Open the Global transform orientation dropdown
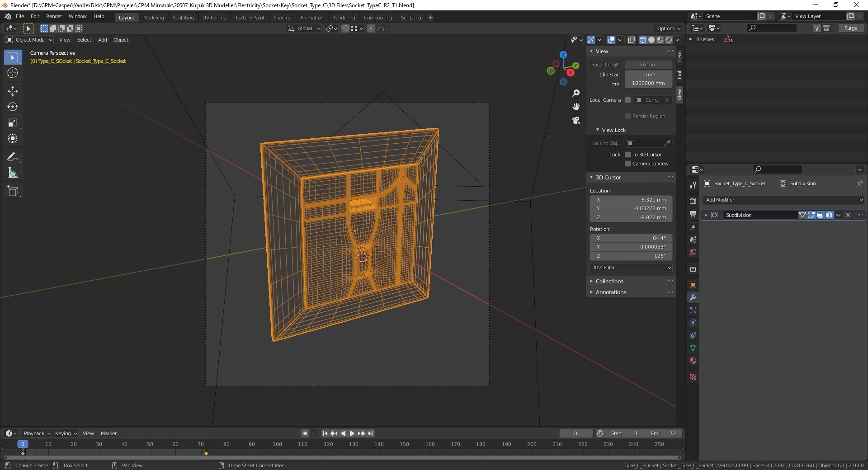This screenshot has width=868, height=470. pos(304,28)
